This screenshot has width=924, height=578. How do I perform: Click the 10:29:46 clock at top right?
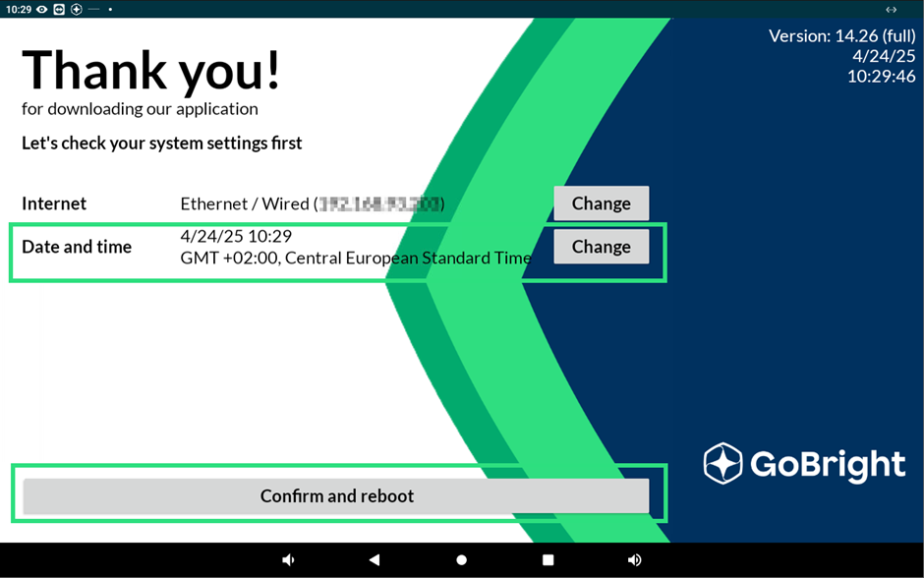882,77
